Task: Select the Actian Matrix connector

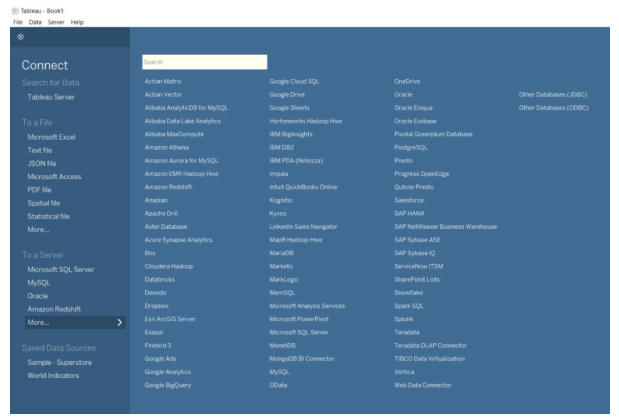Action: [163, 81]
